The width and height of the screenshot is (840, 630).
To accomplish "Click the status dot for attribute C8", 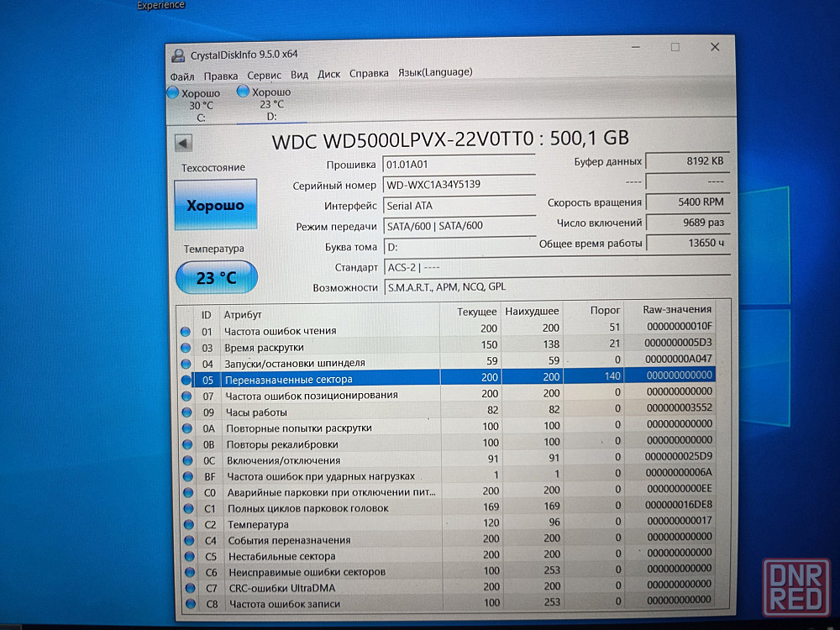I will pos(190,604).
